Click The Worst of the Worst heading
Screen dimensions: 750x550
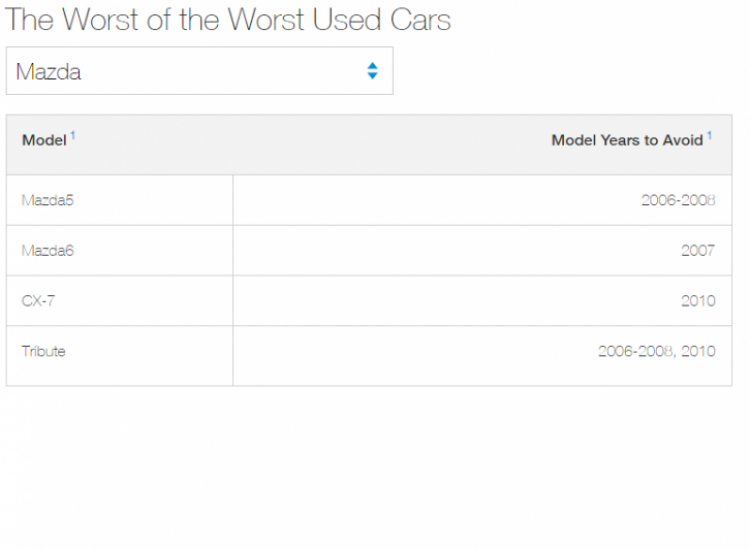[x=228, y=19]
